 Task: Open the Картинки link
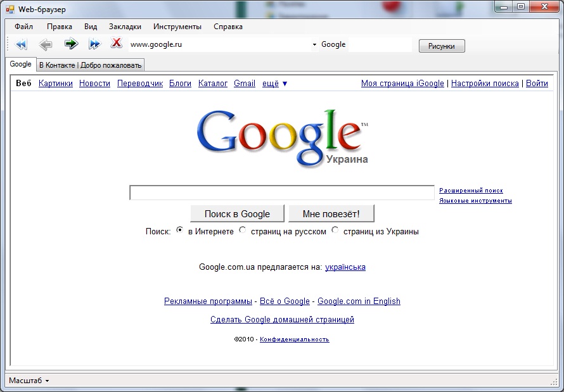[x=56, y=84]
